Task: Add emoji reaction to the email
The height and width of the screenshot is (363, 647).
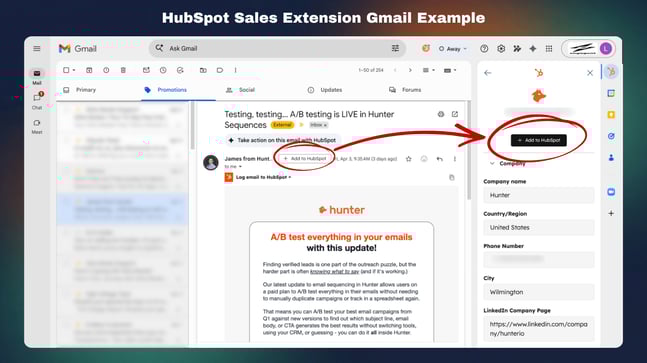Action: [424, 159]
